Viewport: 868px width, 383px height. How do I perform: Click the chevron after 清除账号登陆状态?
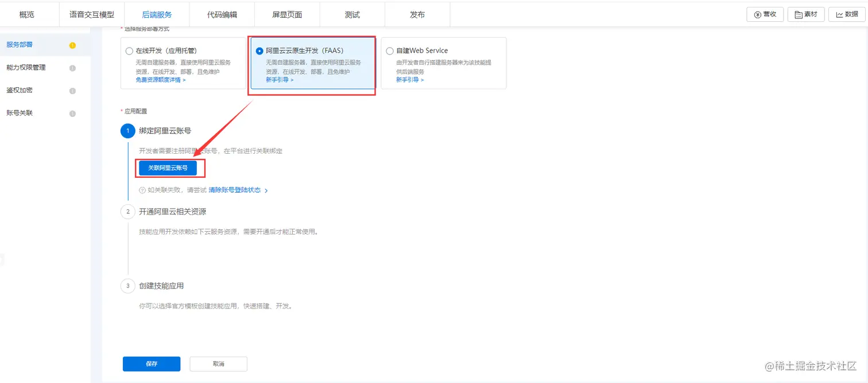point(267,190)
